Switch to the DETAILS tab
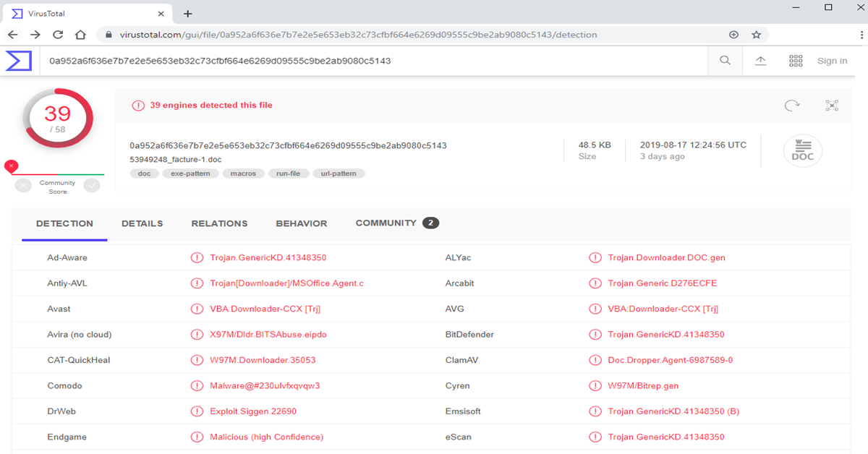Screen dimensions: 868x454 point(142,223)
